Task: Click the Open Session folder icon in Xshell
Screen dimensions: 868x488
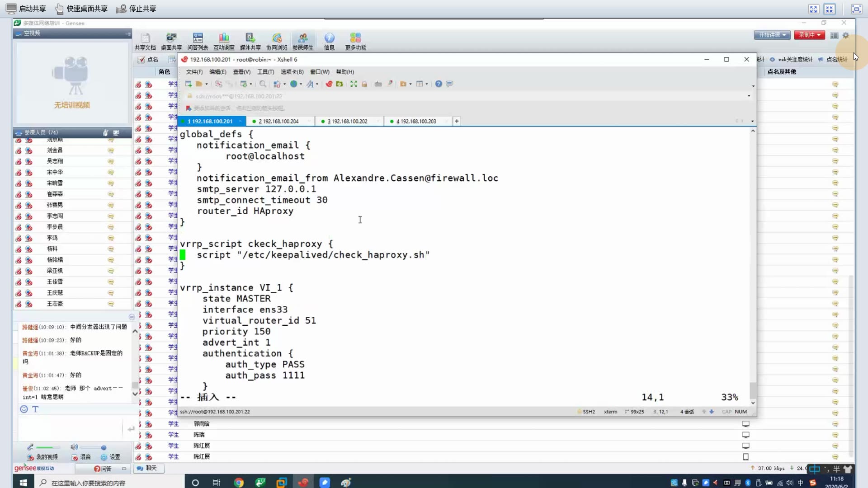Action: tap(199, 84)
